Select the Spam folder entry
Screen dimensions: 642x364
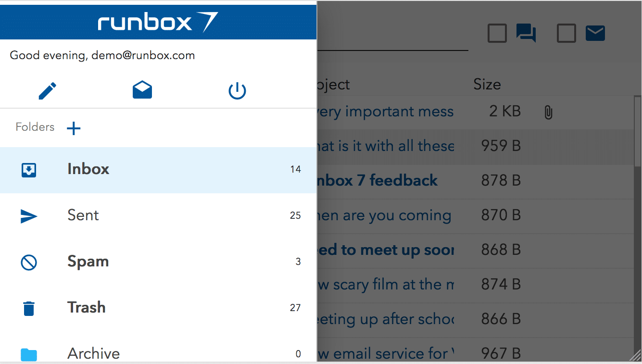[x=88, y=262]
